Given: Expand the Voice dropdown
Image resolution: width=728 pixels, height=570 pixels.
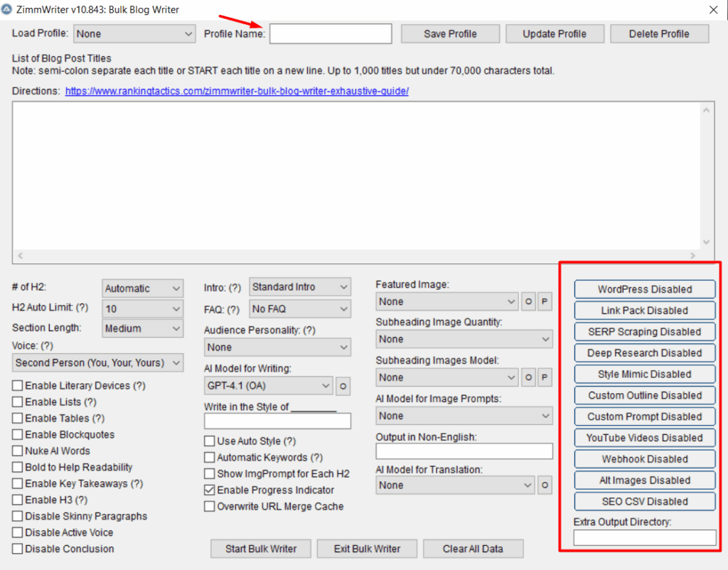Looking at the screenshot, I should point(98,363).
